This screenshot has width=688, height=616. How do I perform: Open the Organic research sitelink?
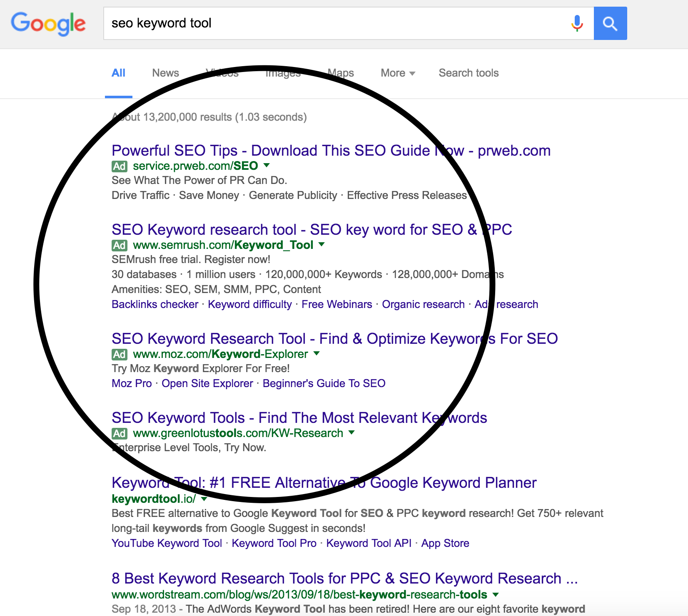(x=423, y=304)
